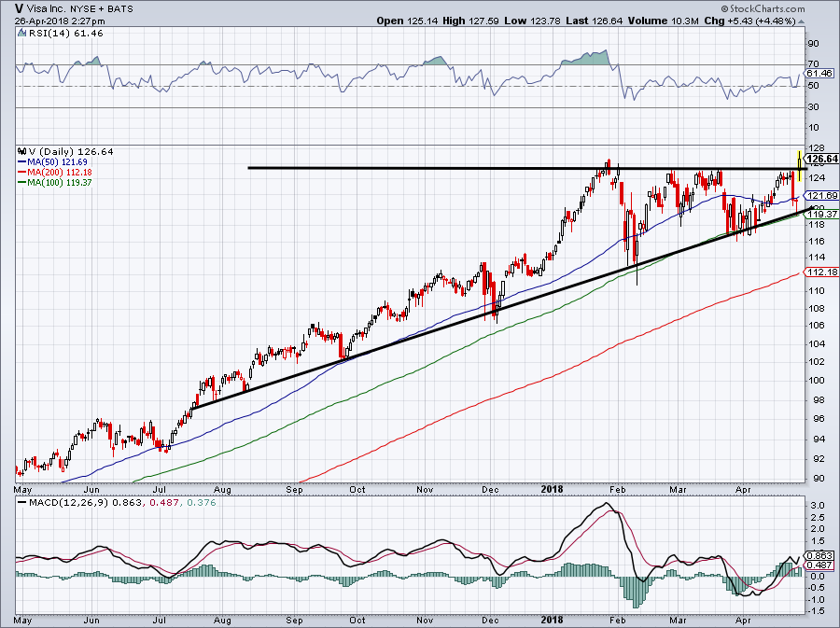Click the 0.0 MACD axis label
The width and height of the screenshot is (840, 628).
pos(817,576)
